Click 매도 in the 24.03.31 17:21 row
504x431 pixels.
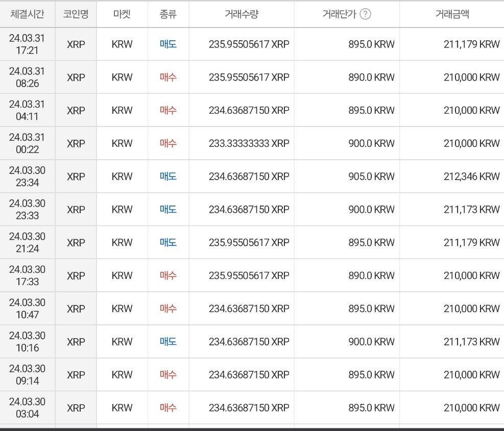pyautogui.click(x=168, y=44)
